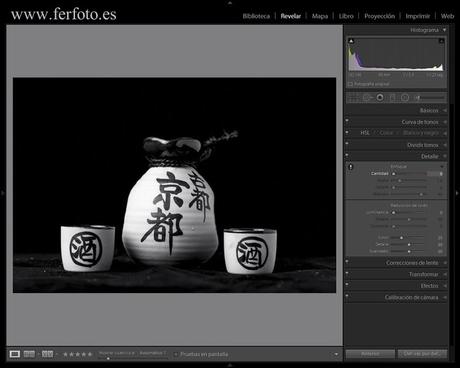Toggle the Calibración de cámara panel switch
This screenshot has height=368, width=460.
[347, 295]
